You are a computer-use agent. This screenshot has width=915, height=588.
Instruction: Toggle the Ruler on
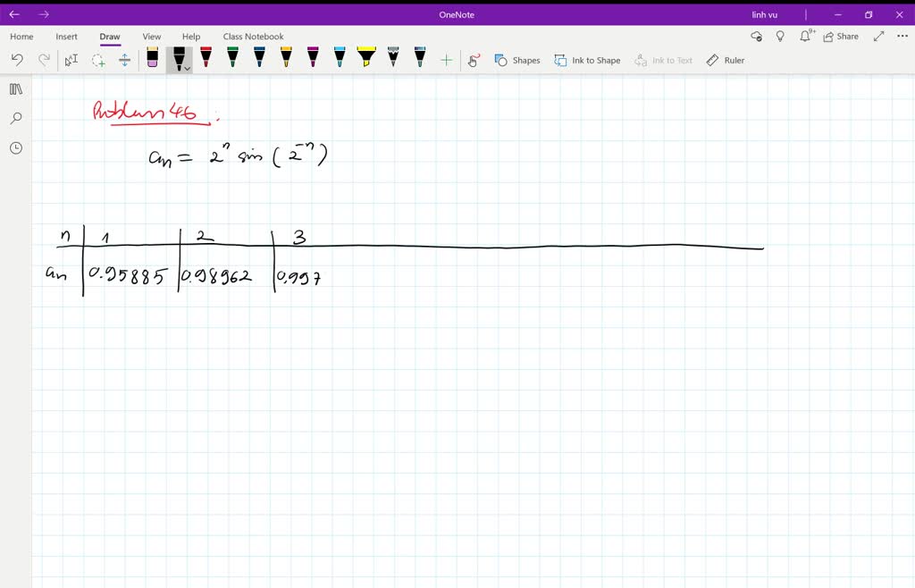(x=726, y=60)
